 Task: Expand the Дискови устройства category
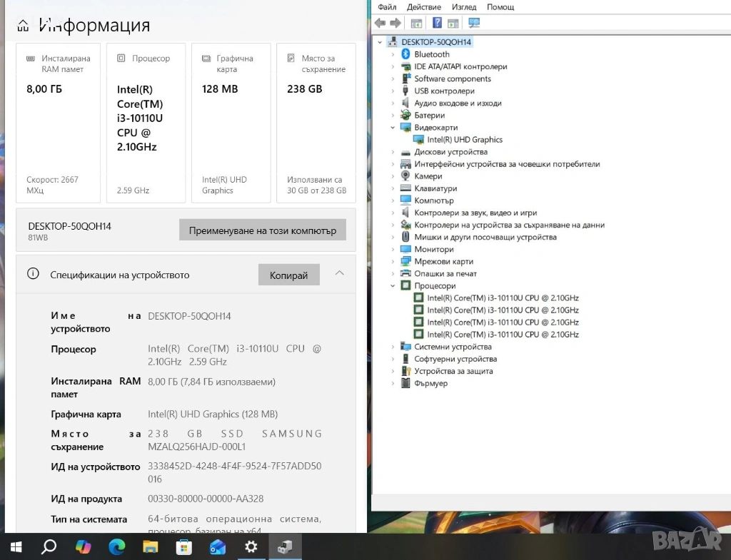point(393,152)
